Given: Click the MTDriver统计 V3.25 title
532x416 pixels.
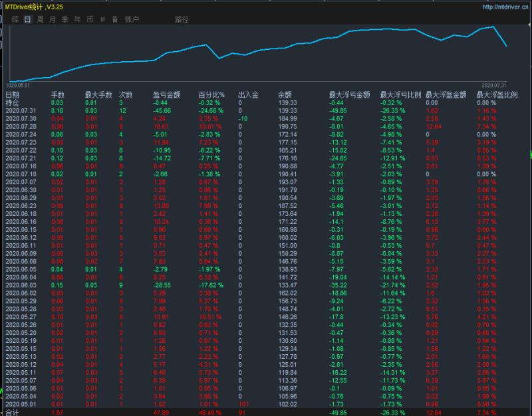Looking at the screenshot, I should point(34,7).
